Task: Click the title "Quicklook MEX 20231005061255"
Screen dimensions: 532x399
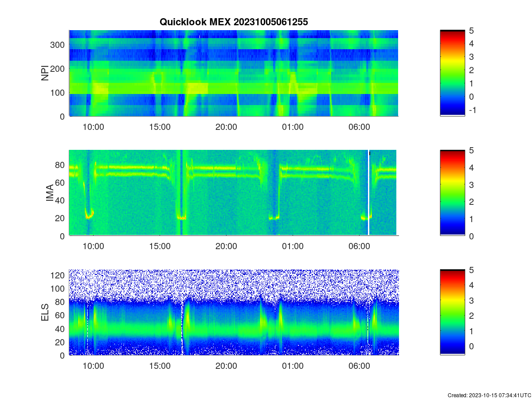Action: click(x=234, y=22)
